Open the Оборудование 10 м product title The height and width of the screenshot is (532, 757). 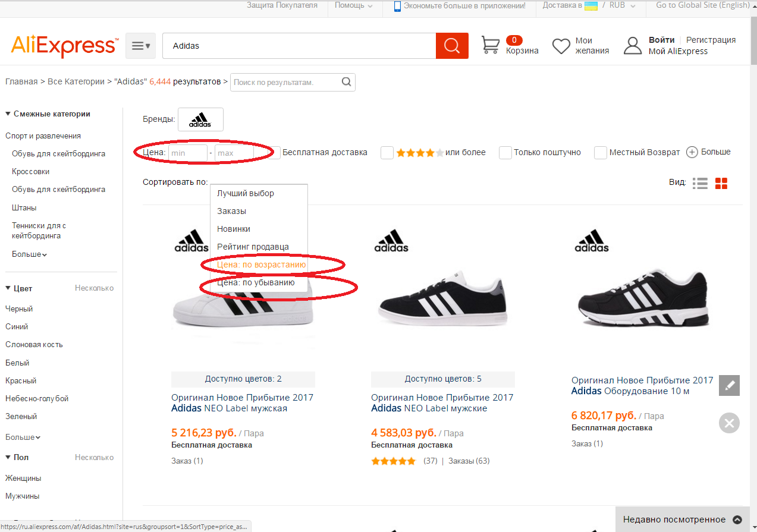(x=642, y=386)
